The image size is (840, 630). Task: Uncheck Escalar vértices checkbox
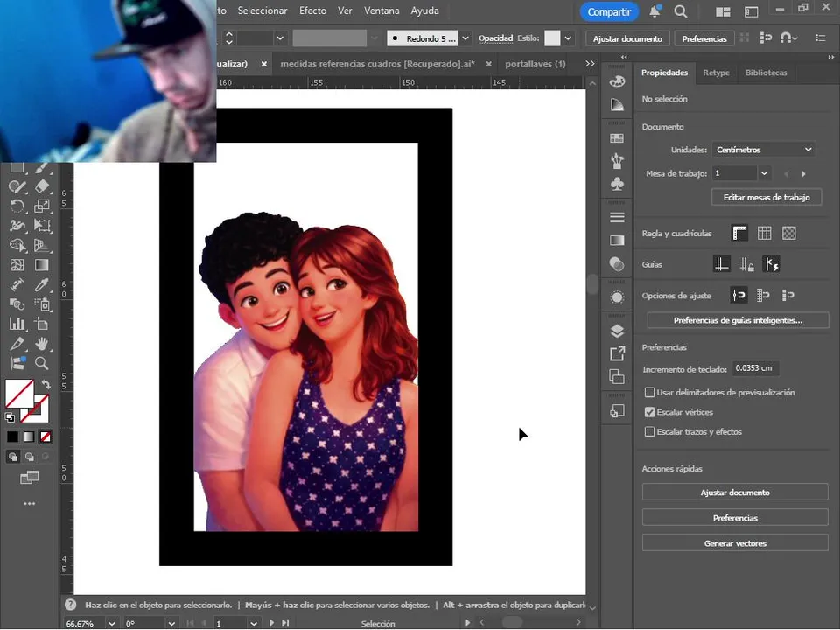pyautogui.click(x=649, y=412)
